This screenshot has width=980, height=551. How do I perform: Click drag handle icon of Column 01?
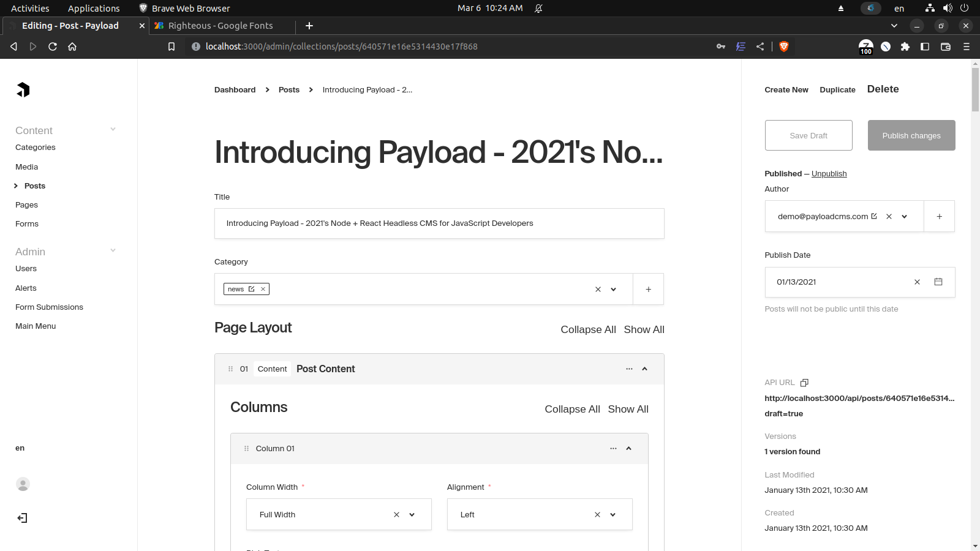(246, 448)
